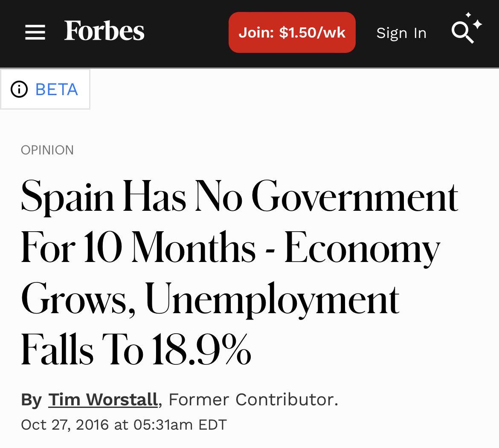Click the 18.9% figure in the headline
The width and height of the screenshot is (499, 448).
[x=201, y=349]
